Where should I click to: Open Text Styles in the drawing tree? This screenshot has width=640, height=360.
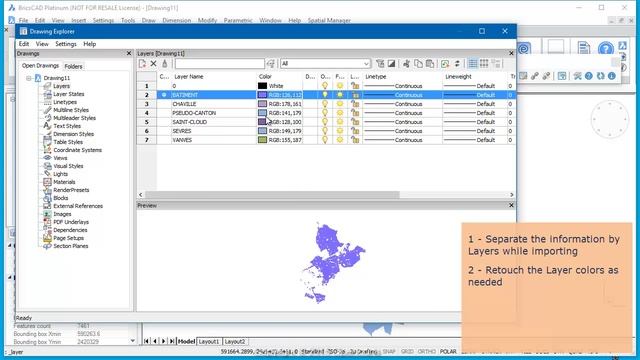coord(67,126)
